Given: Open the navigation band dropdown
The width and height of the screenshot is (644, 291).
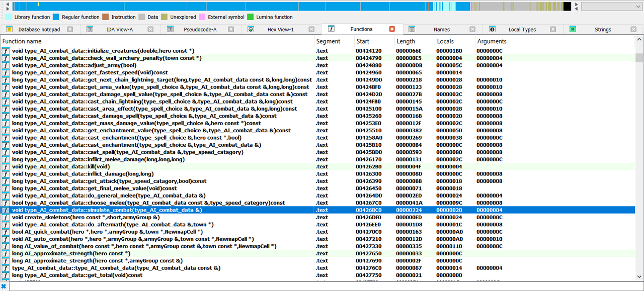Looking at the screenshot, I should pos(612,6).
